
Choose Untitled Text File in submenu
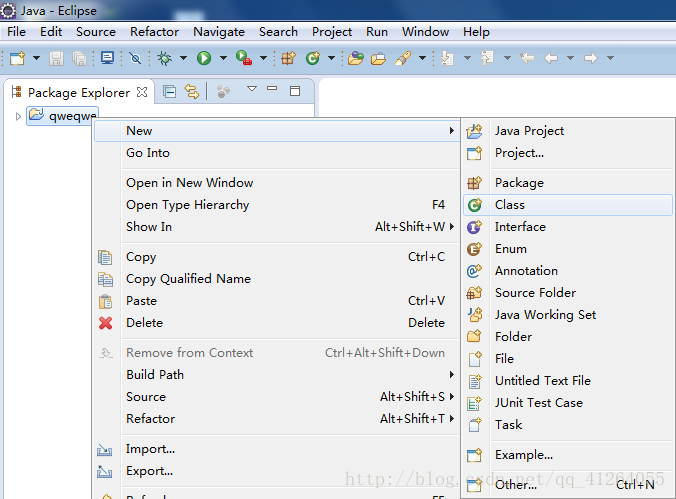coord(568,381)
